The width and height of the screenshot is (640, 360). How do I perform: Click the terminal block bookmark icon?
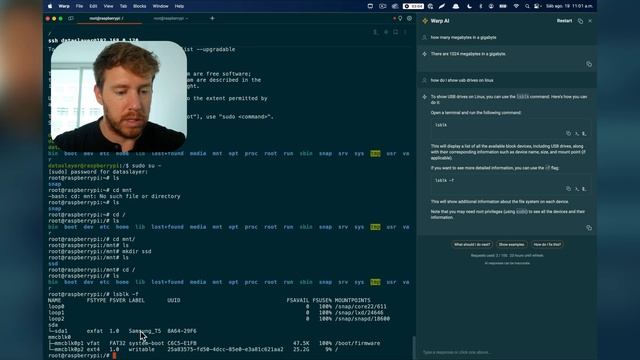point(396,32)
